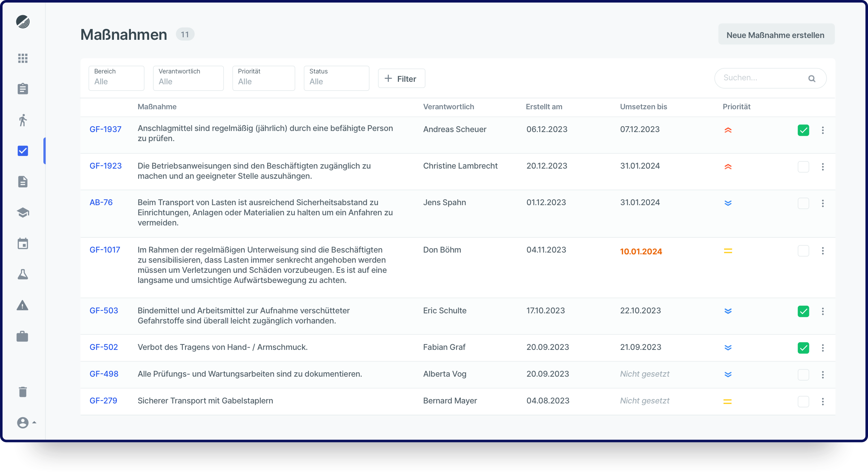Click the warning triangle sidebar icon
The width and height of the screenshot is (868, 474).
click(23, 305)
